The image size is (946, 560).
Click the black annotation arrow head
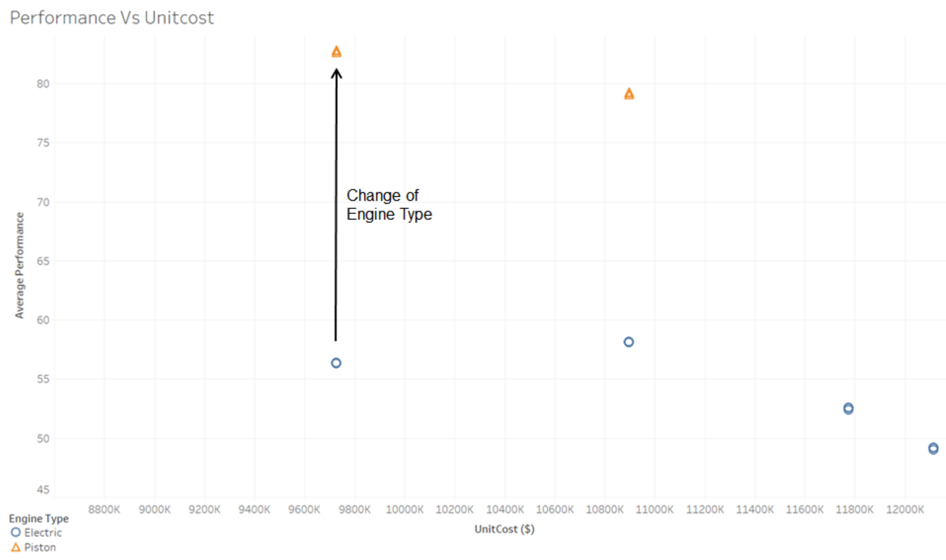click(x=336, y=73)
